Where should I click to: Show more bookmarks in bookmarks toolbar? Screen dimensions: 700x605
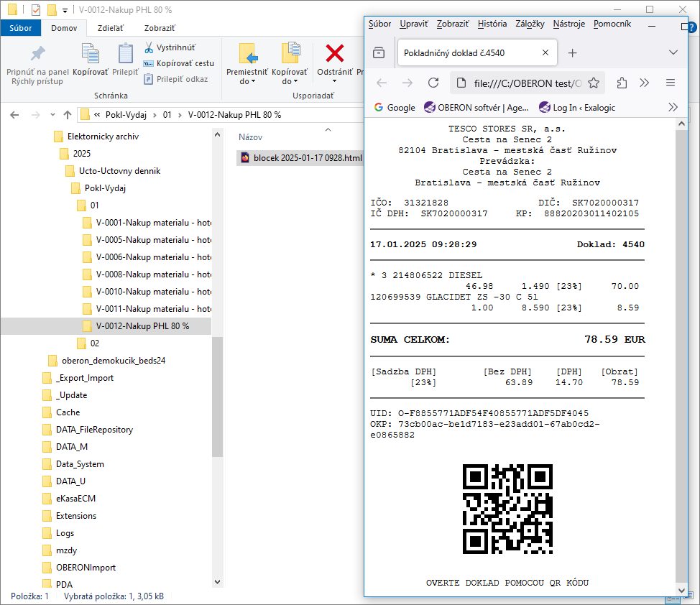click(x=673, y=107)
